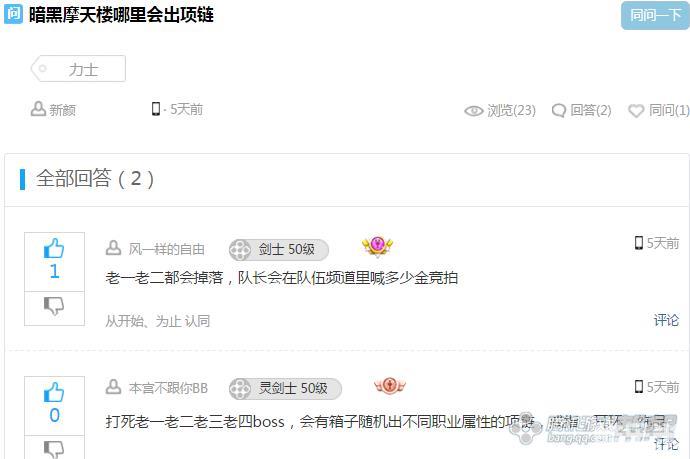Click the 剑士 50级 badge
This screenshot has width=690, height=459.
point(279,250)
